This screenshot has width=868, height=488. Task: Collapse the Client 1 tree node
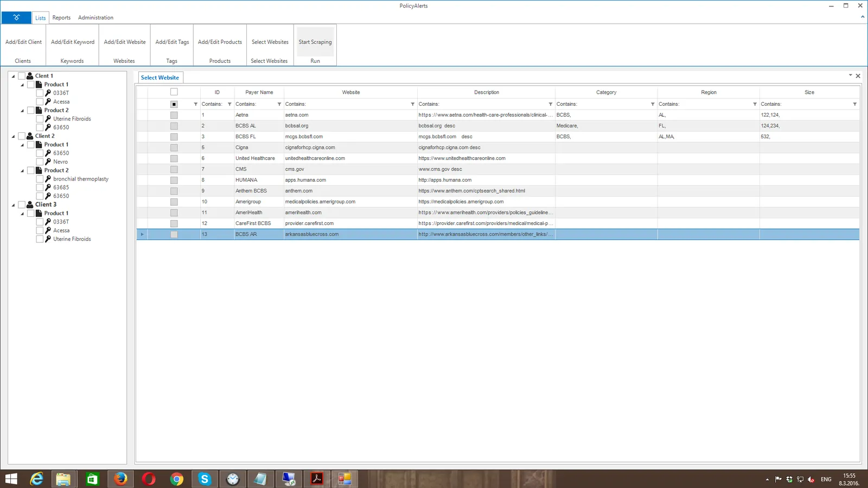pos(14,76)
